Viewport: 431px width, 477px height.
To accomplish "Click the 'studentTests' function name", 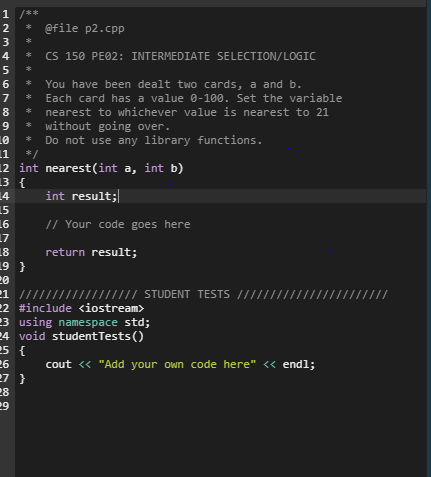I will 91,336.
